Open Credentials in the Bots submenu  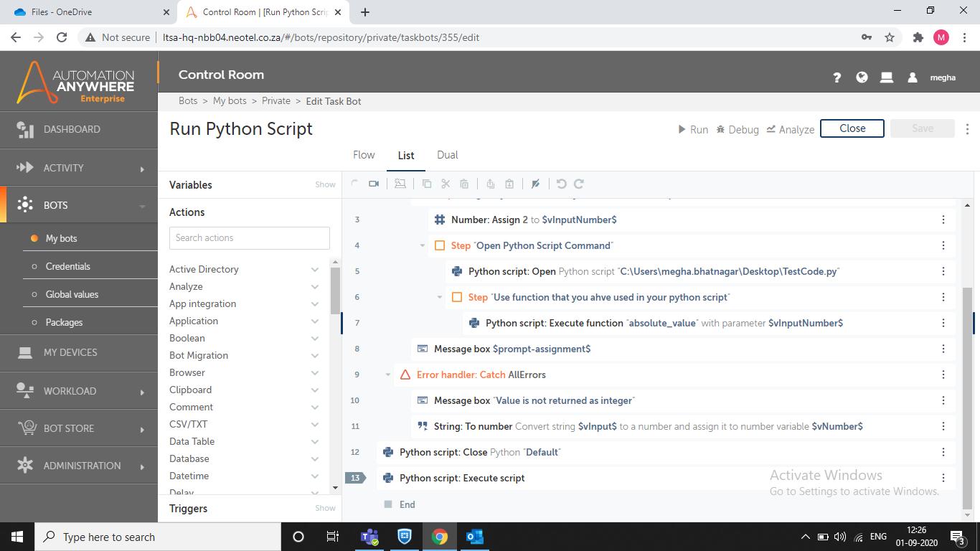(x=68, y=266)
